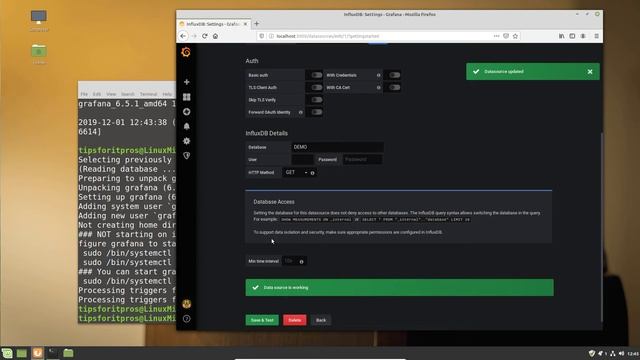This screenshot has width=640, height=360.
Task: Show info tooltip for With CA Cert
Action: coord(378,87)
